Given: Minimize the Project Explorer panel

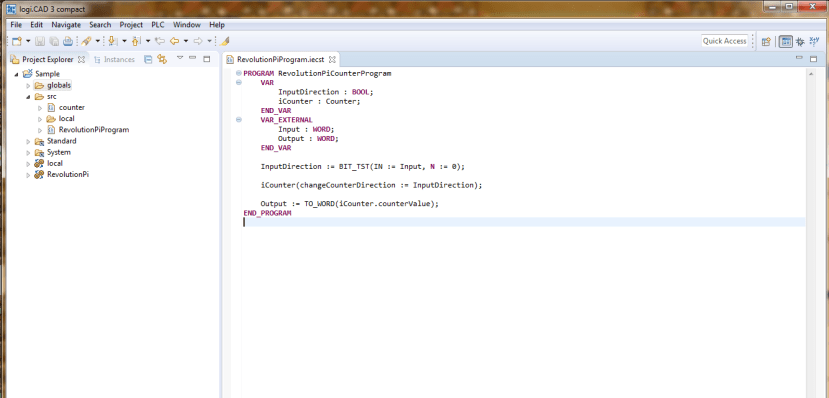Looking at the screenshot, I should tap(192, 58).
